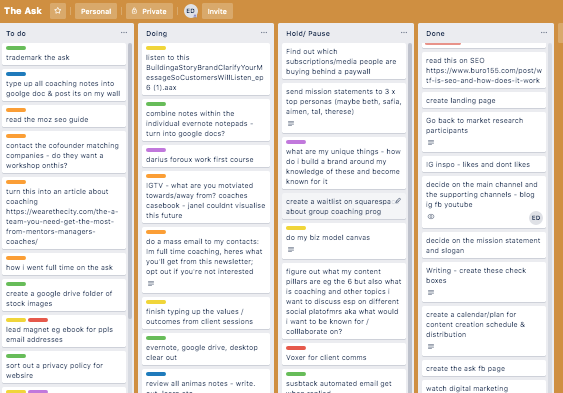Image resolution: width=563 pixels, height=393 pixels.
Task: Click red label on 'Voxer for client comms' card
Action: click(x=296, y=348)
